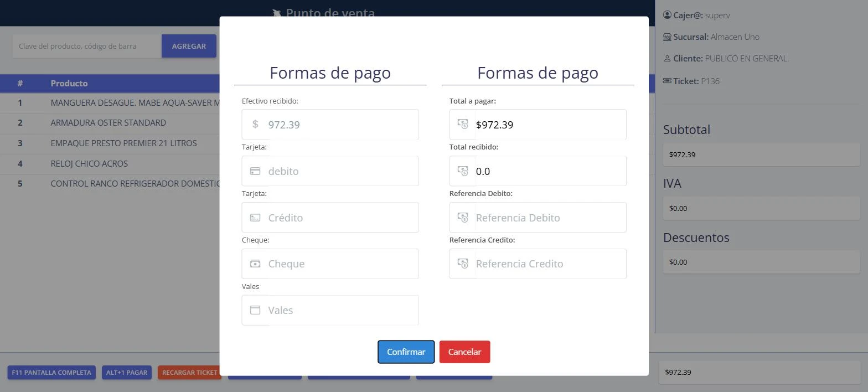Click the store icon next to Sucursal
This screenshot has width=868, height=392.
667,37
